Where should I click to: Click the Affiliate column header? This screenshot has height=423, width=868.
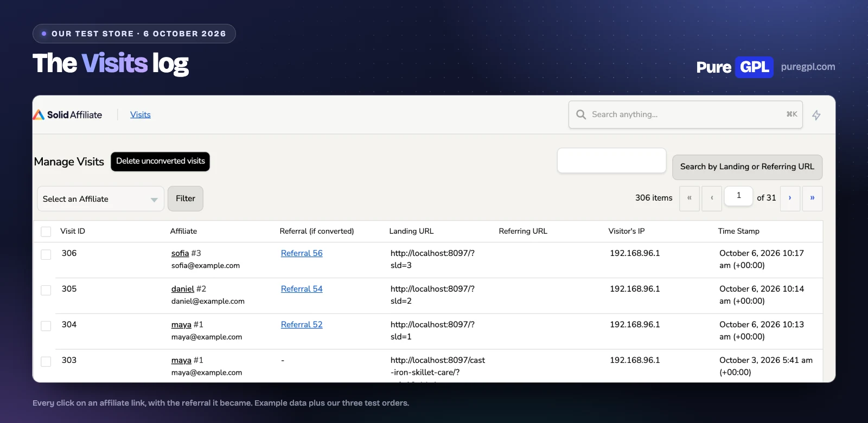(183, 231)
